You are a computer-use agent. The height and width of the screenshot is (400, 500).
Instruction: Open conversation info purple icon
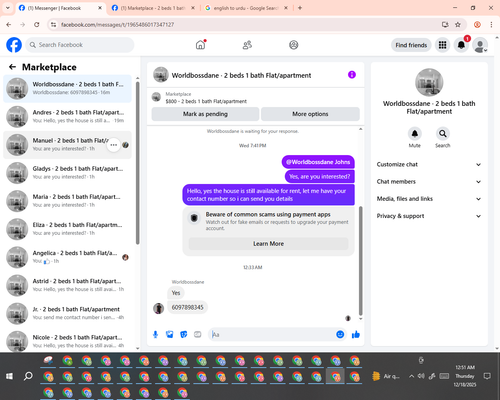point(352,75)
